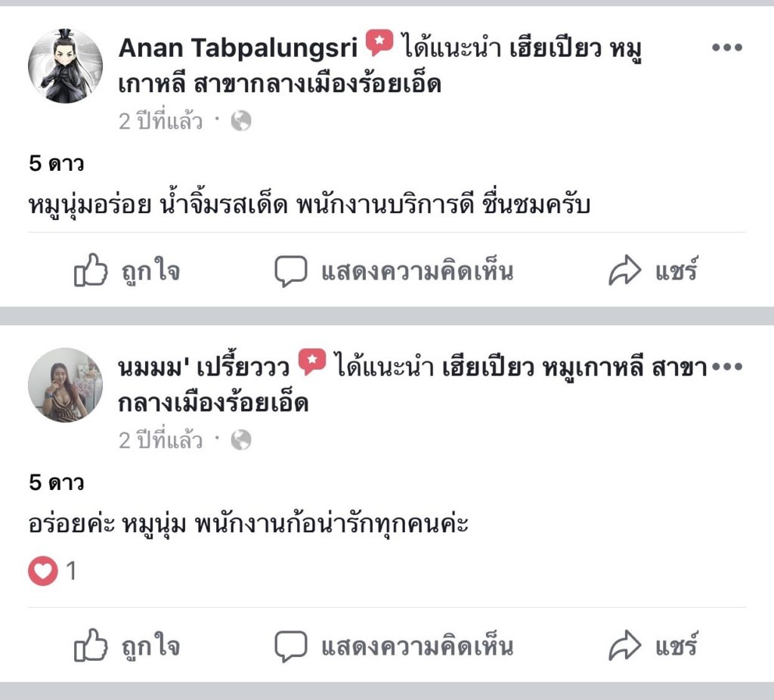Open the three-dot menu on นมมม' เปรี้ยววว's review
This screenshot has width=774, height=700.
tap(727, 367)
